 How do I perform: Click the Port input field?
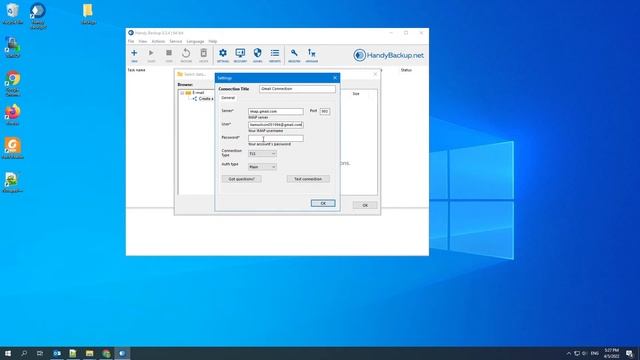[325, 111]
